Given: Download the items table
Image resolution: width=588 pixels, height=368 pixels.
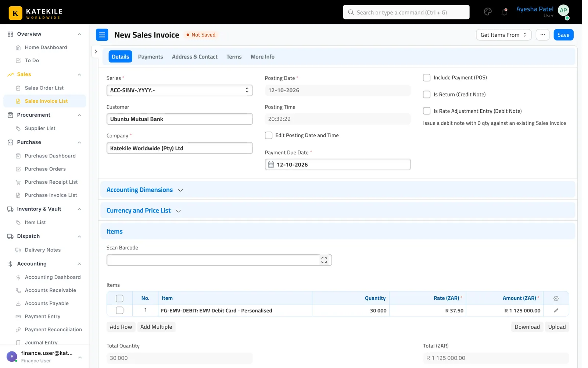Looking at the screenshot, I should pos(527,327).
